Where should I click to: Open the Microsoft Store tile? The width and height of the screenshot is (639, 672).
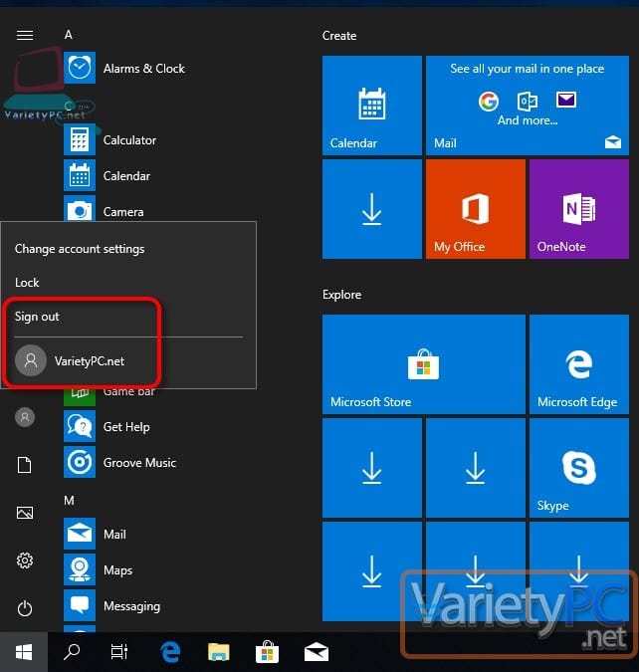[423, 364]
